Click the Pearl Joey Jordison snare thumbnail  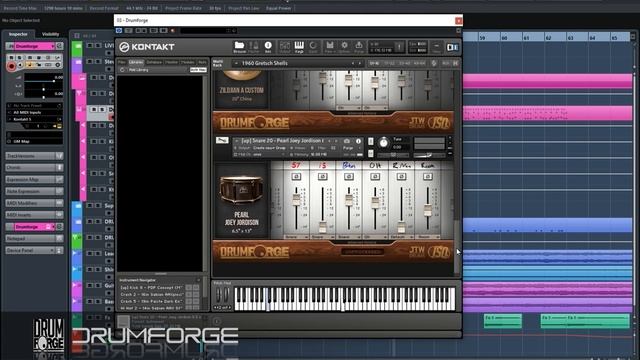(x=241, y=189)
